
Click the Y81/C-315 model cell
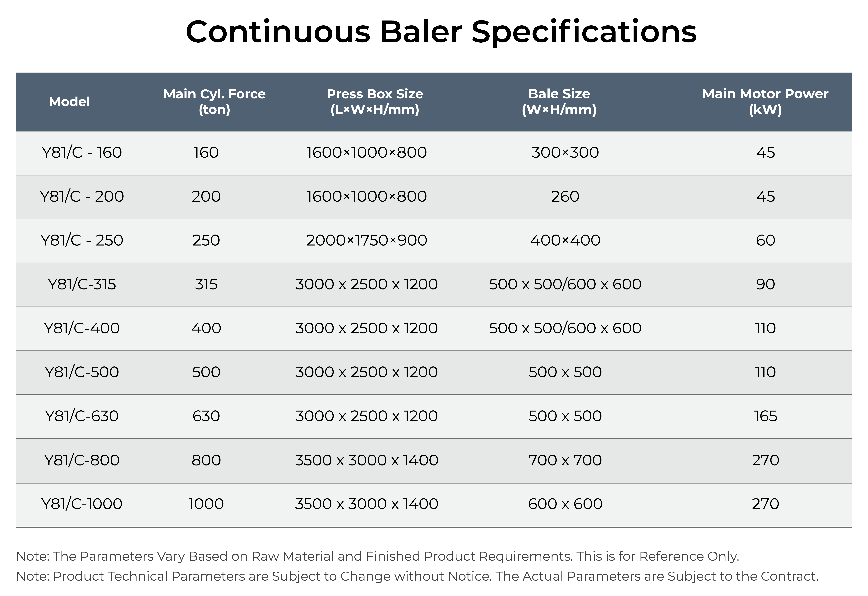tap(82, 284)
